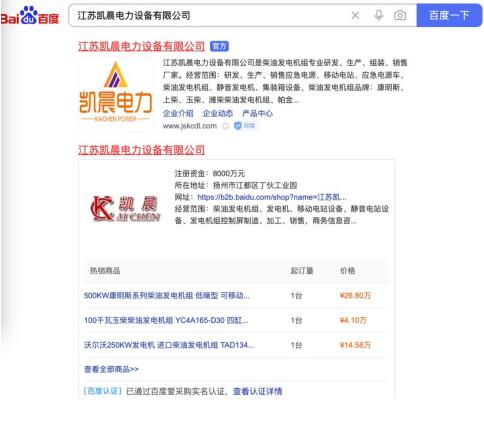Click 1台 in the 沃尔沃250KW row

click(296, 345)
